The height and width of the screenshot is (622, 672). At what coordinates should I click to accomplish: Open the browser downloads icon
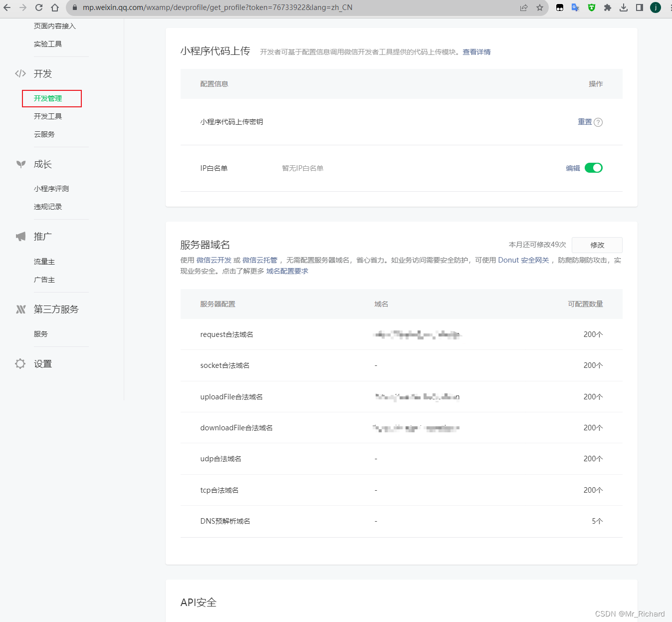coord(624,7)
